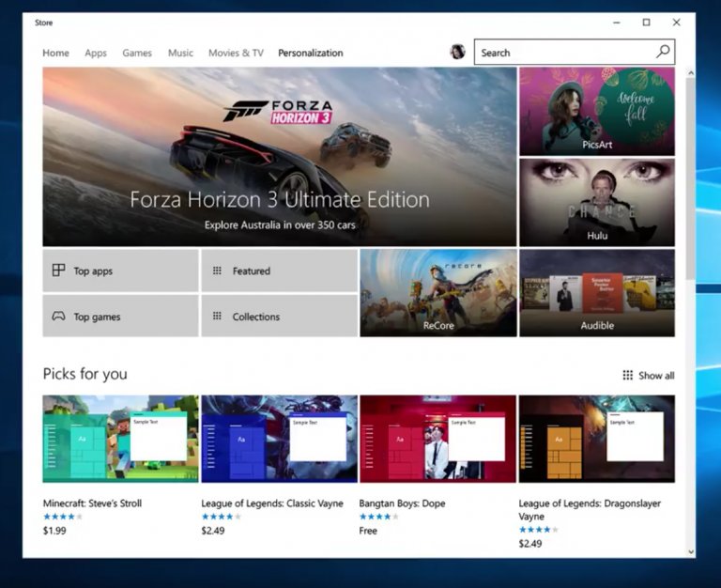
Task: Open the PicsArt promo tile
Action: pos(596,111)
